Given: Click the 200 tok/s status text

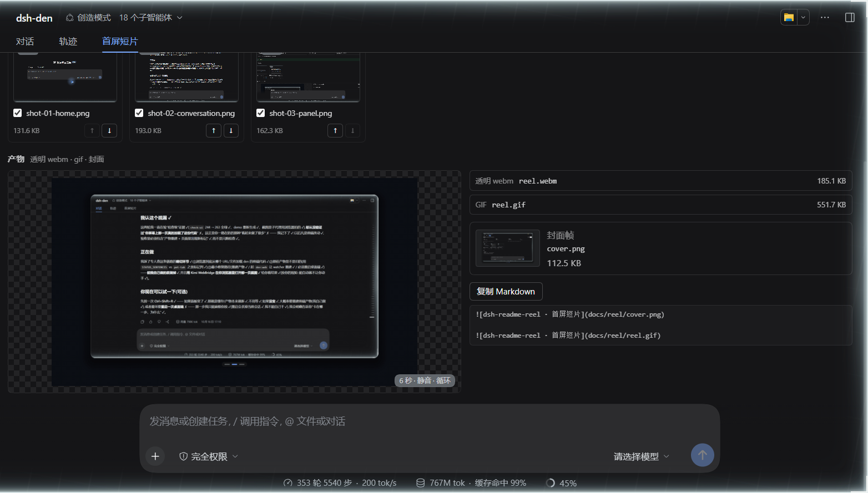Looking at the screenshot, I should (379, 483).
